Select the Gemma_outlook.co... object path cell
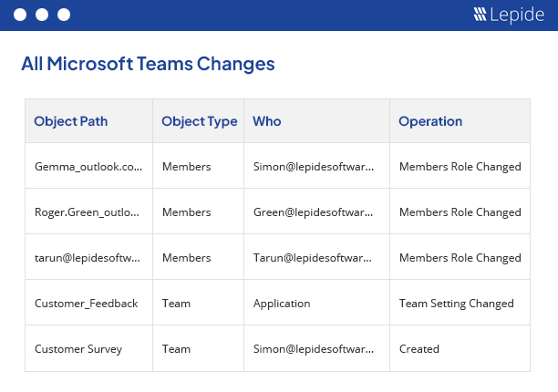558x392 pixels. click(88, 167)
